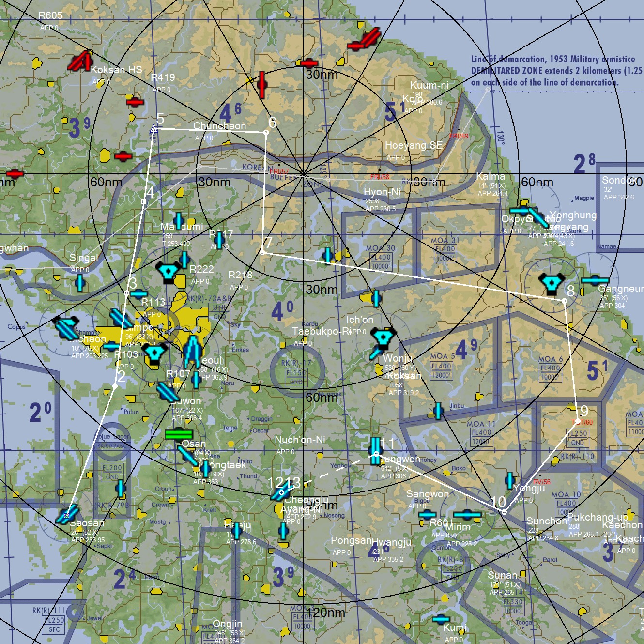Viewport: 644px width, 644px height.
Task: Select the air defense symbol above Wonju
Action: pyautogui.click(x=383, y=338)
